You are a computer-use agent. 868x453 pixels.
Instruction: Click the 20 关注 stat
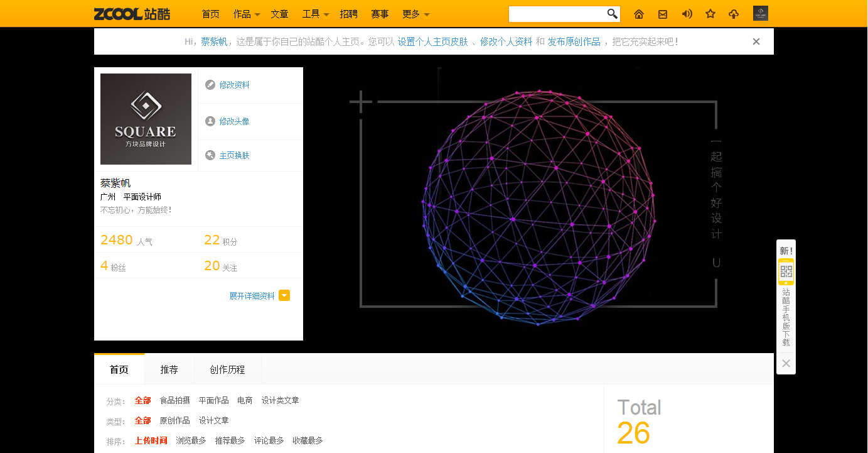coord(220,266)
